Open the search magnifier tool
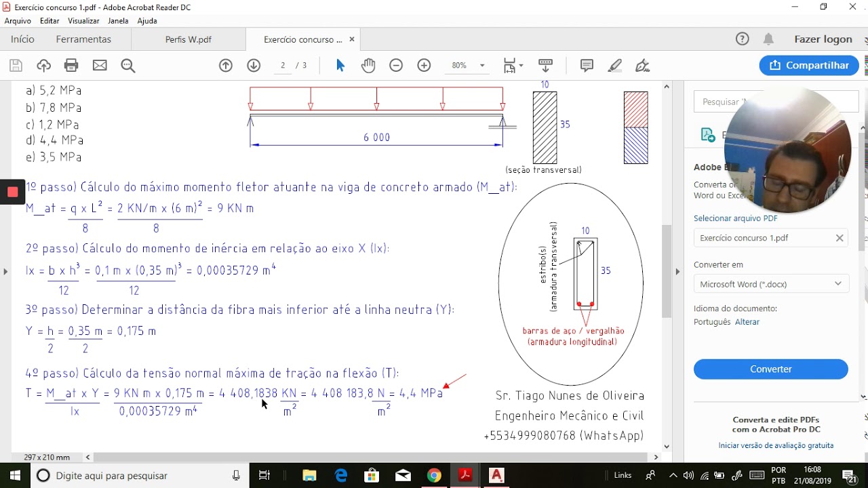The width and height of the screenshot is (868, 488). pos(128,66)
